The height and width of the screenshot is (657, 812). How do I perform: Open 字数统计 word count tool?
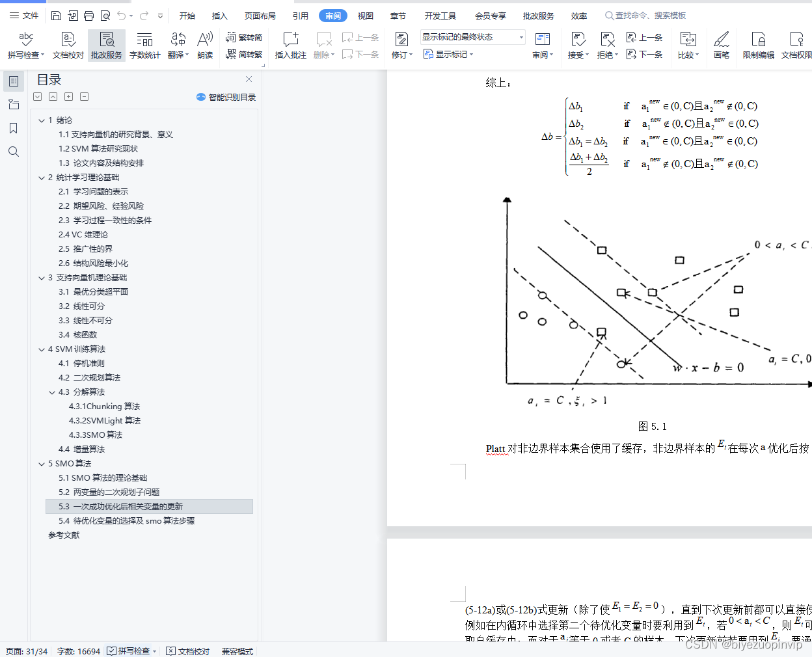coord(144,45)
